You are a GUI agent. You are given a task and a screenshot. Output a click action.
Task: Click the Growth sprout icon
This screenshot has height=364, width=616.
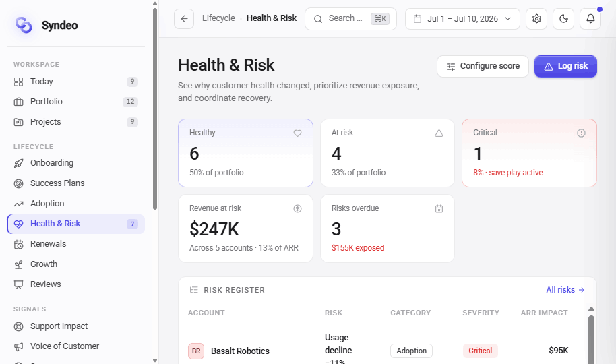(18, 264)
